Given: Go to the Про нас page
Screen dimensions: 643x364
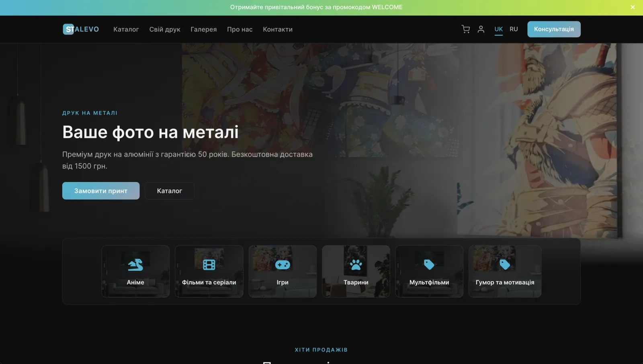Looking at the screenshot, I should coord(240,29).
